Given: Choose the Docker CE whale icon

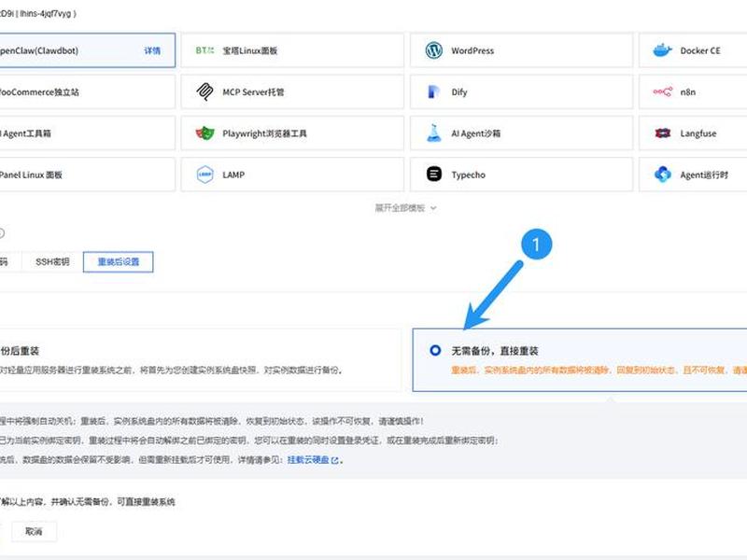Looking at the screenshot, I should (662, 50).
